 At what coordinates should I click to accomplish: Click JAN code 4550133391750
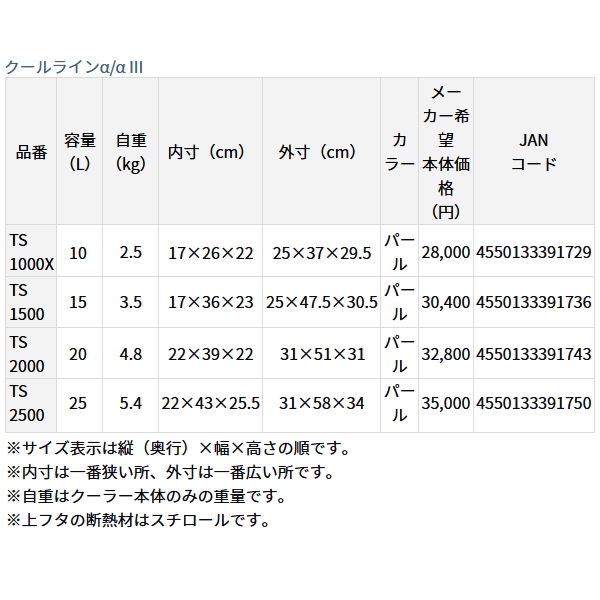coord(534,403)
